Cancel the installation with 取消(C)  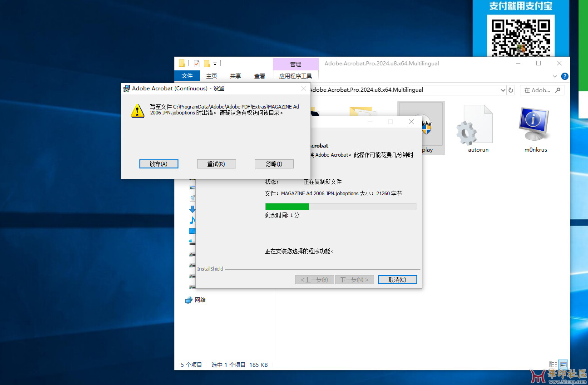click(397, 280)
